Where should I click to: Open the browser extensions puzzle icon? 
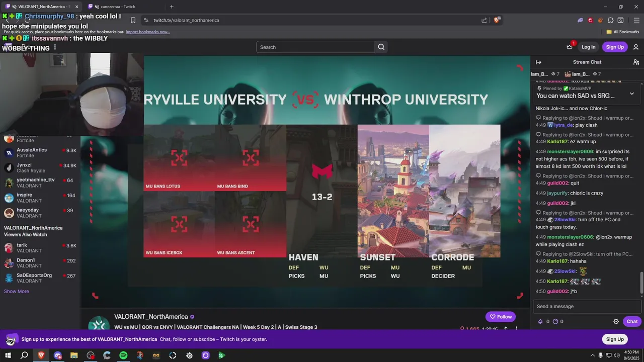click(610, 20)
